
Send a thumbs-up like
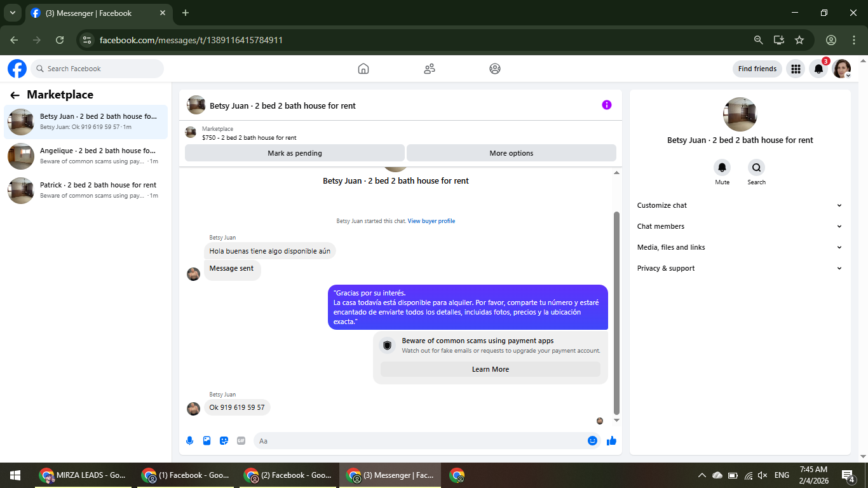(x=611, y=440)
